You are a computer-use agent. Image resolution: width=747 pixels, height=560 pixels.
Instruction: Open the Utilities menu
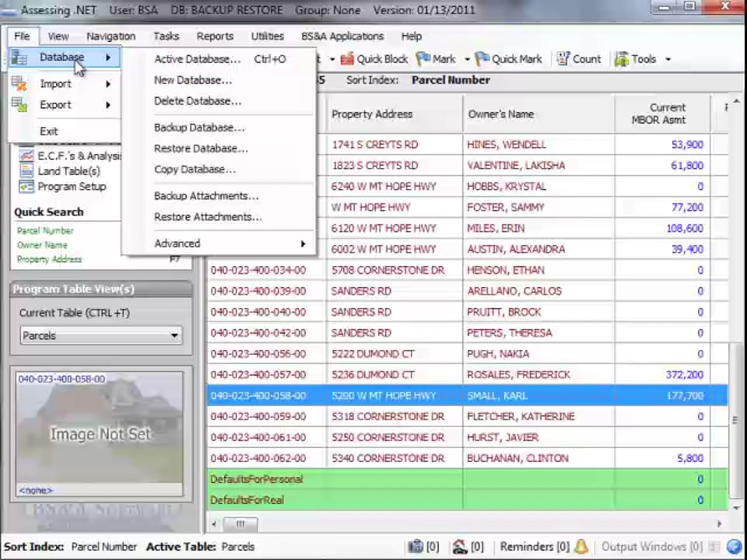[267, 36]
